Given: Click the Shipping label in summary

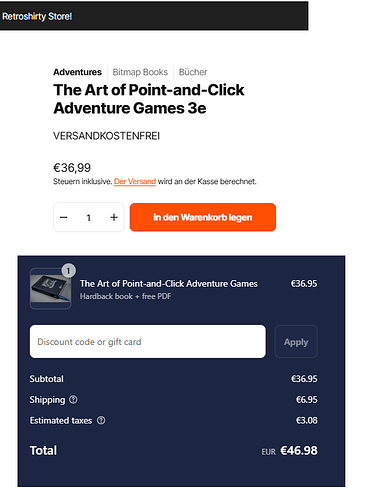Looking at the screenshot, I should pyautogui.click(x=47, y=400).
